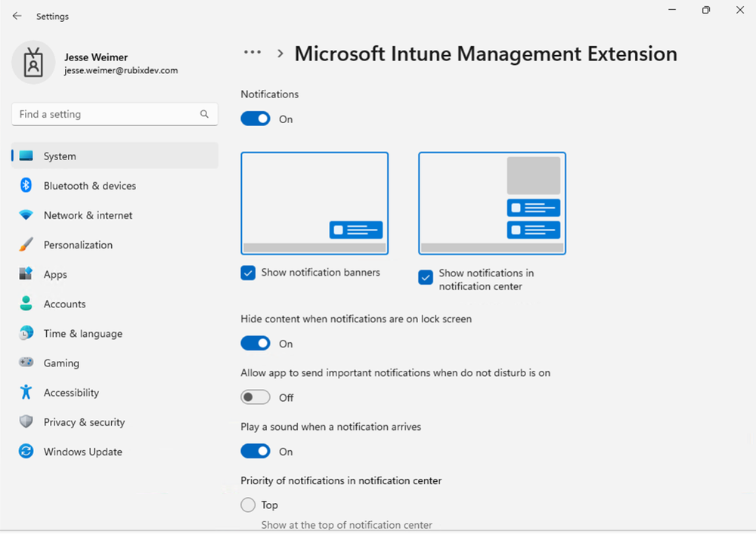Open Time & language settings
Screen dimensions: 756x534
[115, 333]
